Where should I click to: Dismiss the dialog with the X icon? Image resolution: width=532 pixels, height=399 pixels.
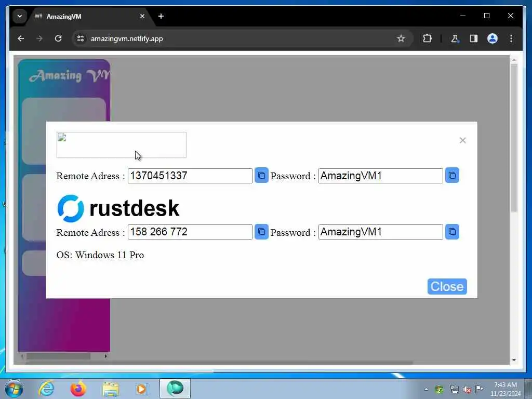(x=462, y=140)
